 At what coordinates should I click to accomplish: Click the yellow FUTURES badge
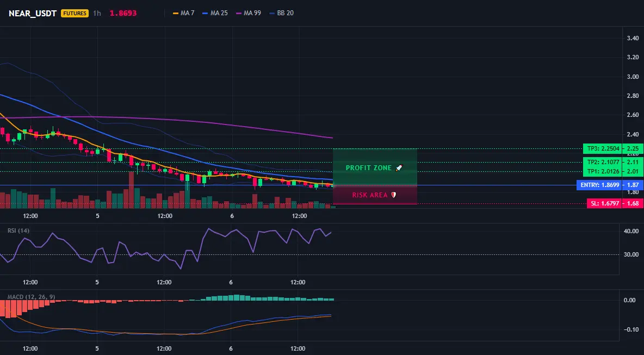75,13
